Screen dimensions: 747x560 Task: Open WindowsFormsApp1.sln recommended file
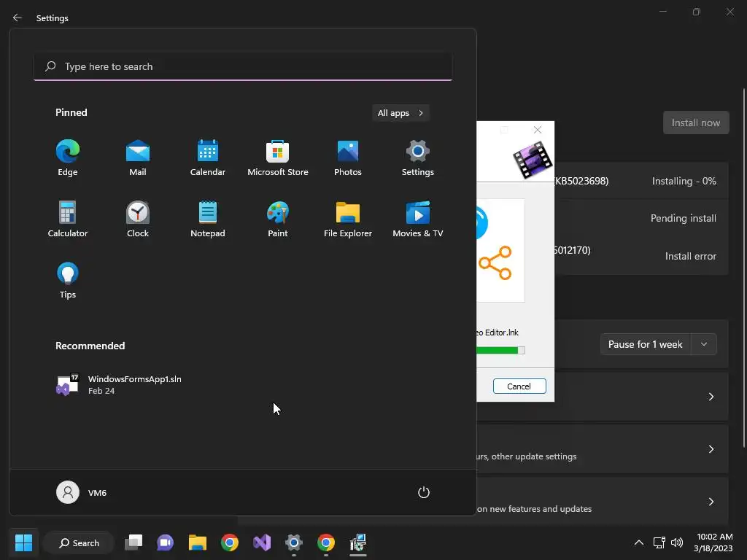119,385
